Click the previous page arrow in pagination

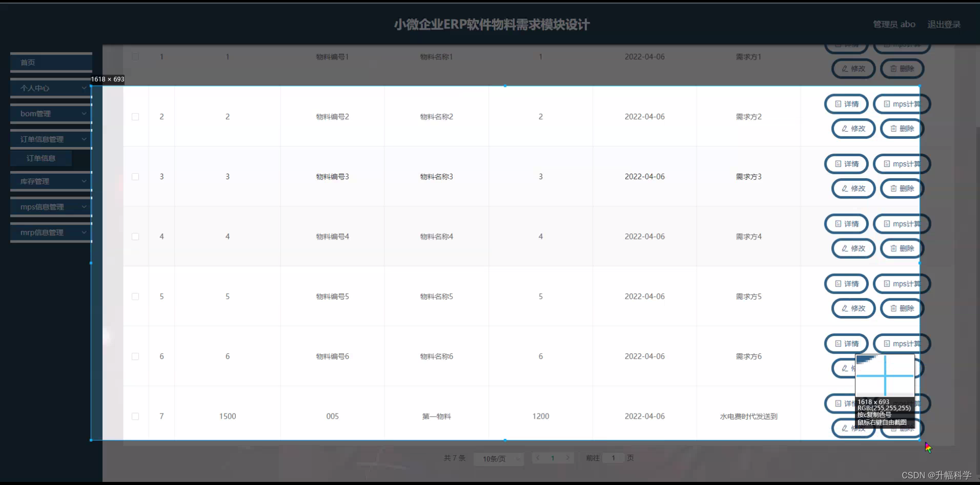pos(538,458)
